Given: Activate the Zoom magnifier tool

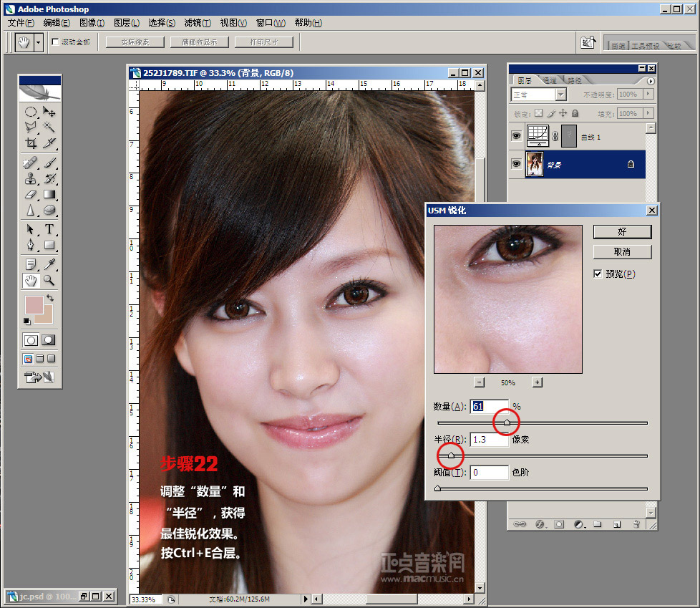Looking at the screenshot, I should [x=49, y=280].
